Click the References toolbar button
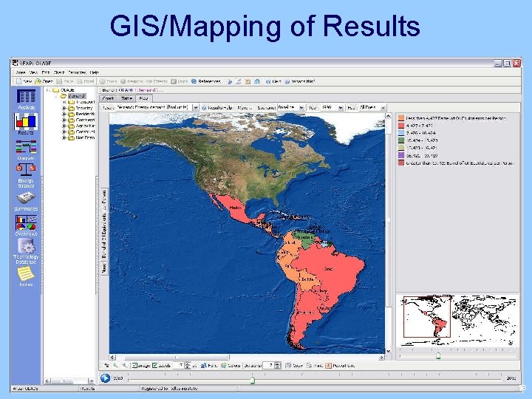The image size is (532, 399). point(206,81)
